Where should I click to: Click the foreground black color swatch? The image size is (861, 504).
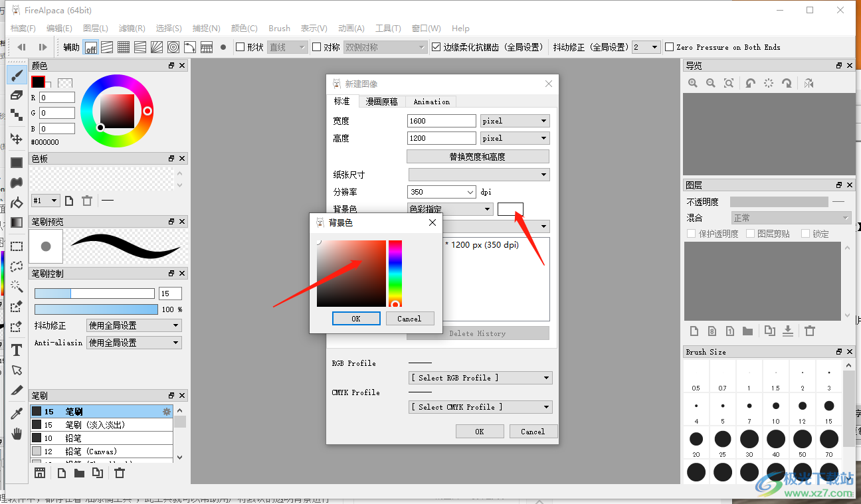38,82
